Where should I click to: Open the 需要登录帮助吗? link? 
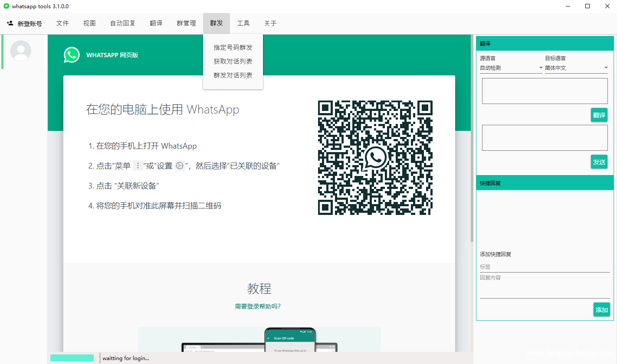click(258, 306)
